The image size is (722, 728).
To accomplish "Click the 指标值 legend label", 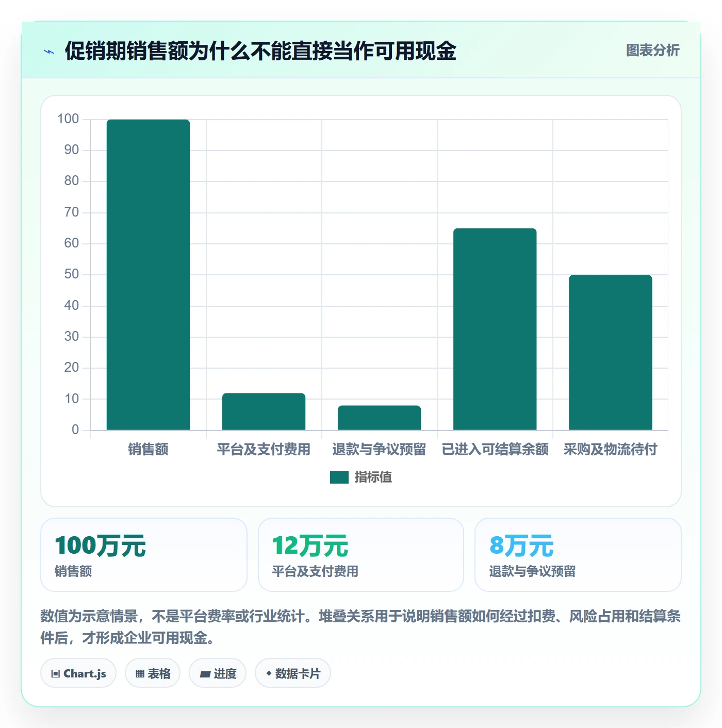I will click(373, 477).
